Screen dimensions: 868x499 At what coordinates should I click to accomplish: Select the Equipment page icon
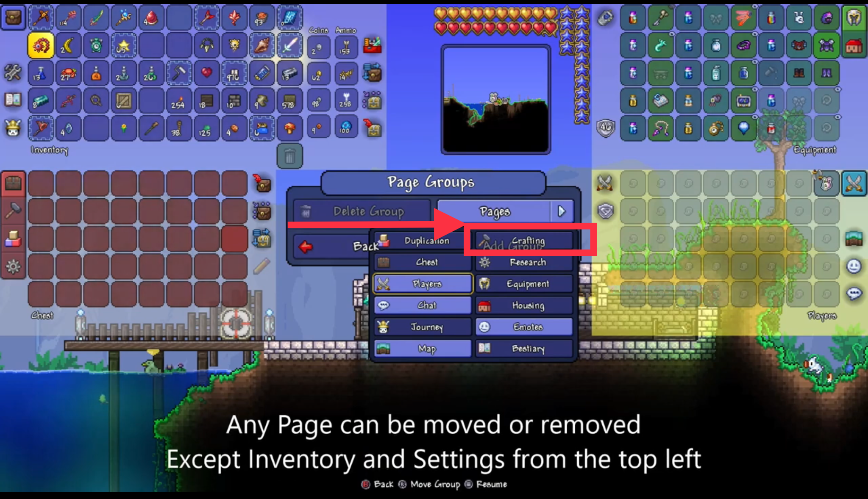[484, 284]
